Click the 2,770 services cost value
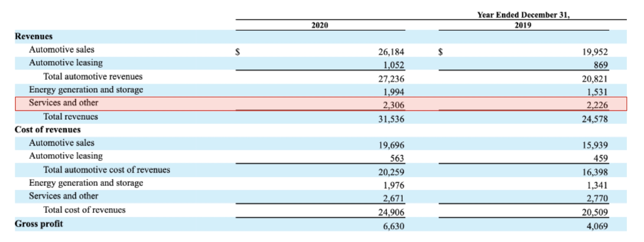 597,198
